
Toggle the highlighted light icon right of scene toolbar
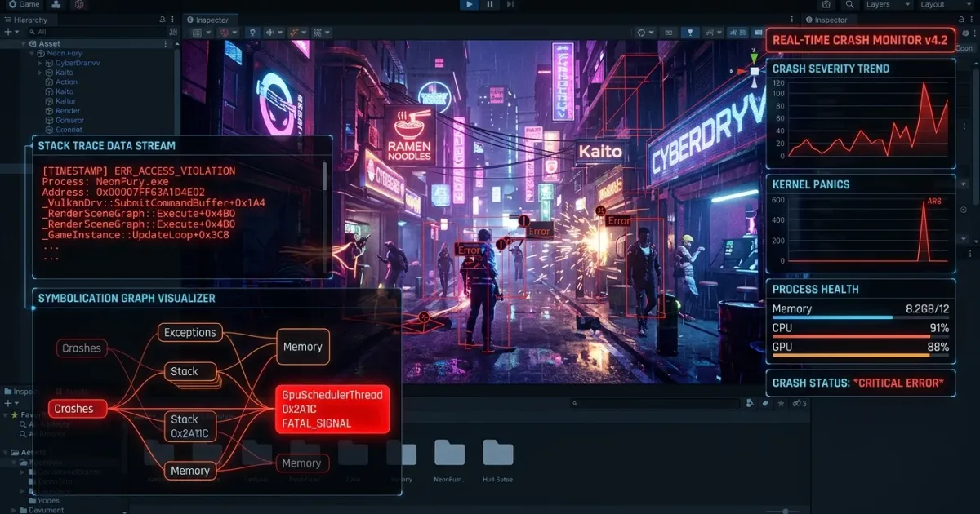691,33
